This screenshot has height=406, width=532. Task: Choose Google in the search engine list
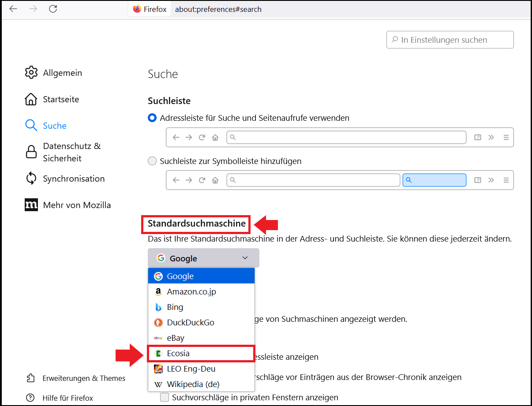tap(201, 276)
